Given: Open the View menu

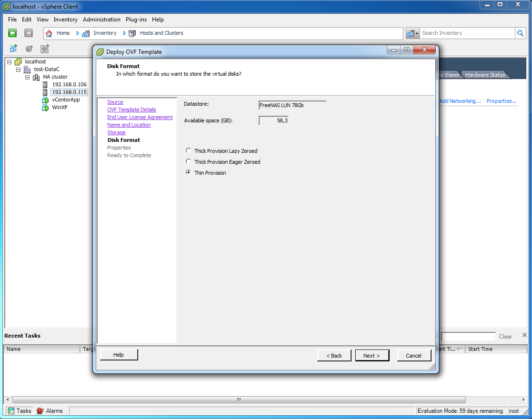Looking at the screenshot, I should 42,20.
